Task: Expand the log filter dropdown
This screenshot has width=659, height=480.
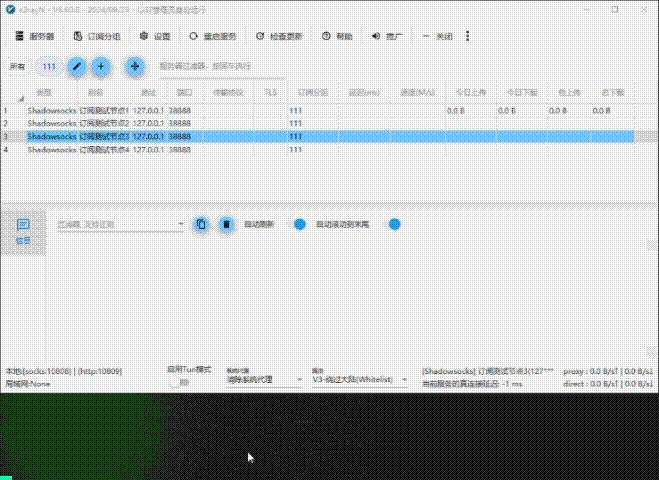Action: pyautogui.click(x=180, y=224)
